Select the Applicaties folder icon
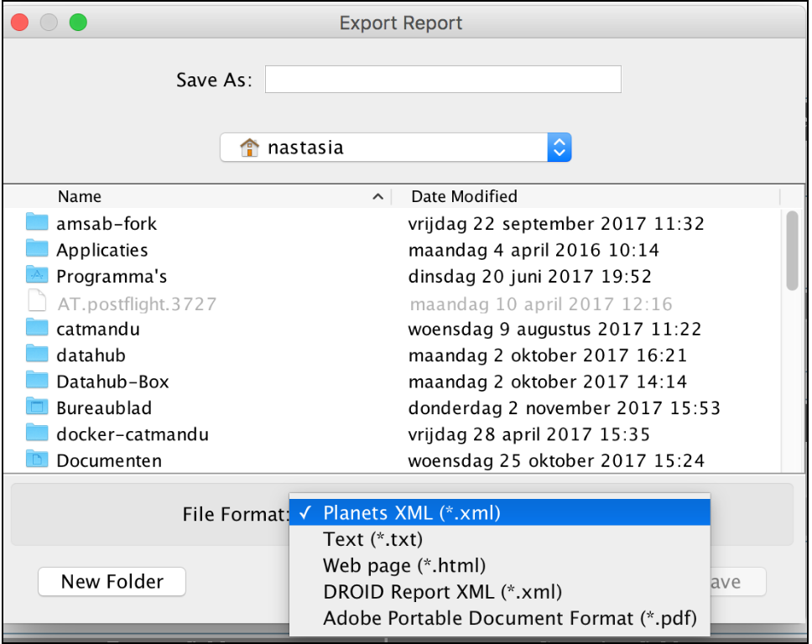Viewport: 812px width, 644px height. pyautogui.click(x=37, y=250)
